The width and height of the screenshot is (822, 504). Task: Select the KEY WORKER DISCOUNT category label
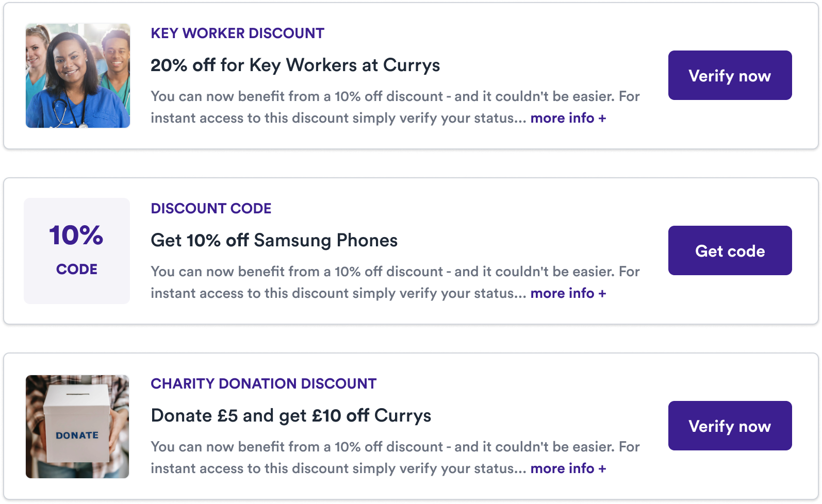[x=237, y=33]
